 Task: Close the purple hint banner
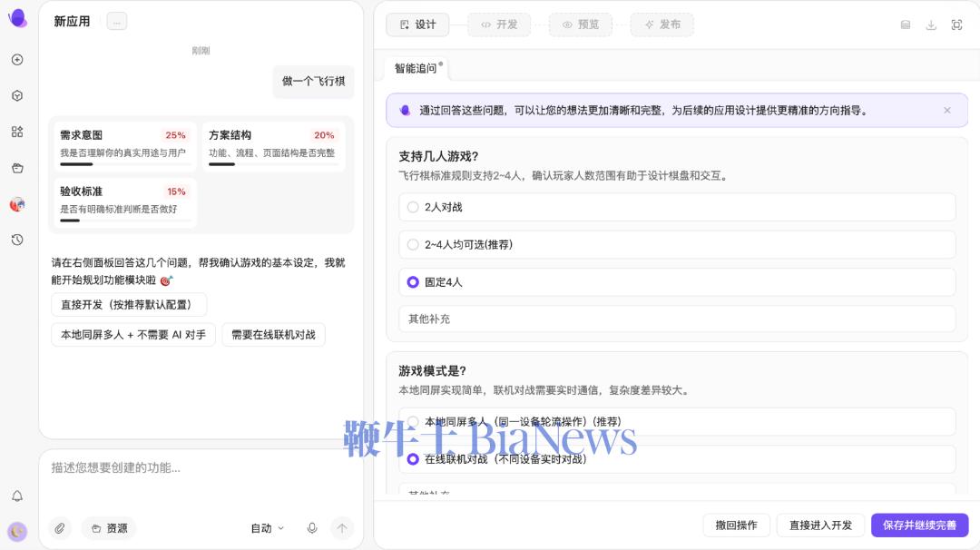pyautogui.click(x=946, y=111)
